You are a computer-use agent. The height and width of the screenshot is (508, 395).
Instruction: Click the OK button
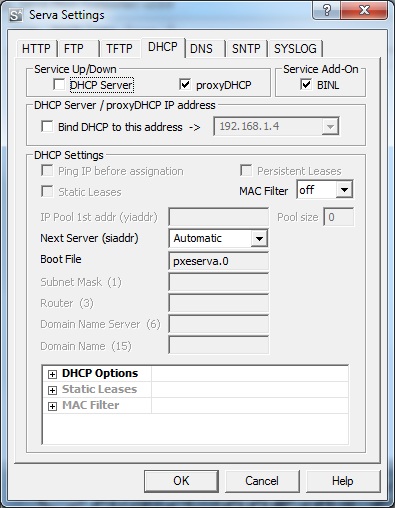(181, 481)
